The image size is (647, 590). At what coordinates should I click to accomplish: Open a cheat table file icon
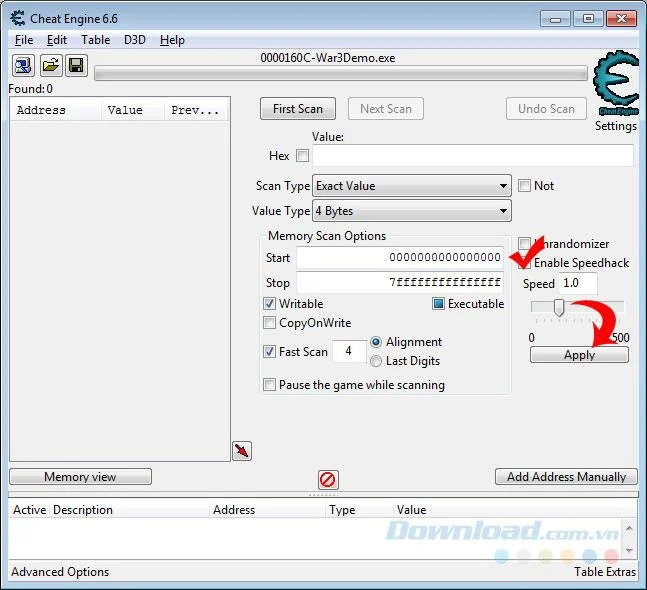(x=51, y=65)
